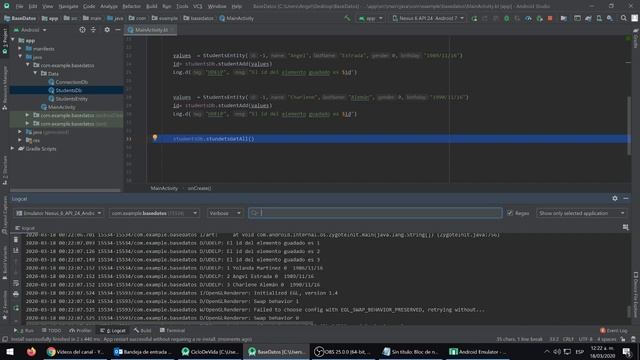Viewport: 640px width, 360px height.
Task: Expand the manifests folder
Action: click(x=20, y=49)
